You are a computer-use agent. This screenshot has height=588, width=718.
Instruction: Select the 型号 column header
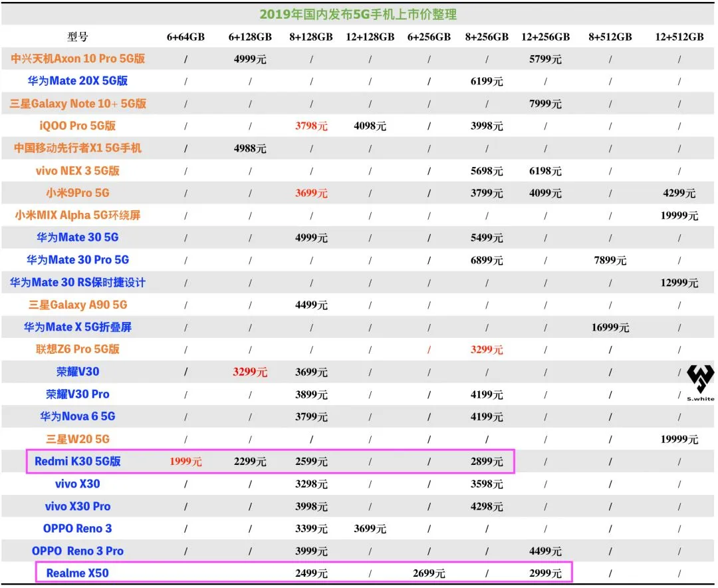click(77, 37)
